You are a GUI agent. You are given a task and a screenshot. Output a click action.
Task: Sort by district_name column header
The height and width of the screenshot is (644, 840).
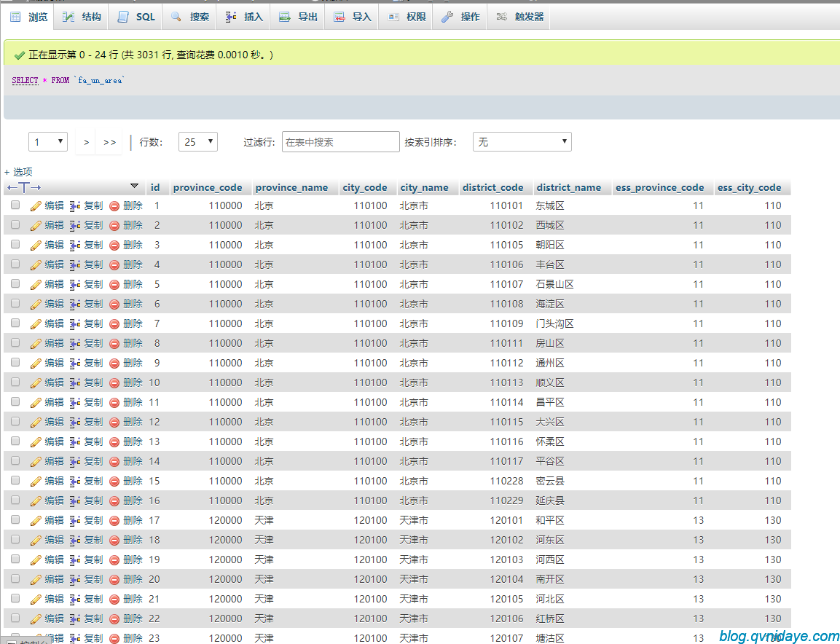click(569, 187)
